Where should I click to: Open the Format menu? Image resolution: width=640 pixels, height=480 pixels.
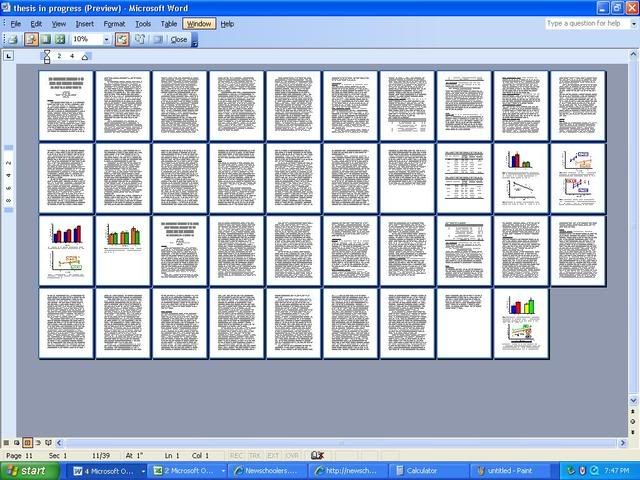pos(114,23)
